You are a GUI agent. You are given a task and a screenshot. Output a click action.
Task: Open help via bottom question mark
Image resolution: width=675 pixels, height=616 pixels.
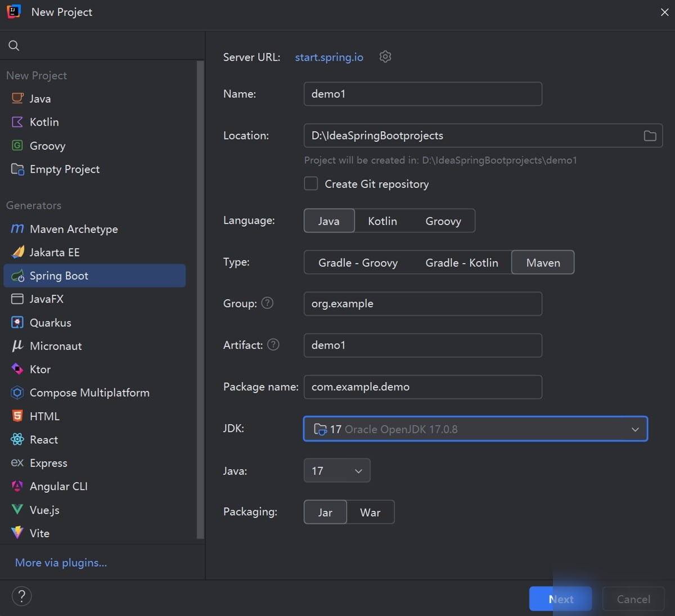coord(22,596)
